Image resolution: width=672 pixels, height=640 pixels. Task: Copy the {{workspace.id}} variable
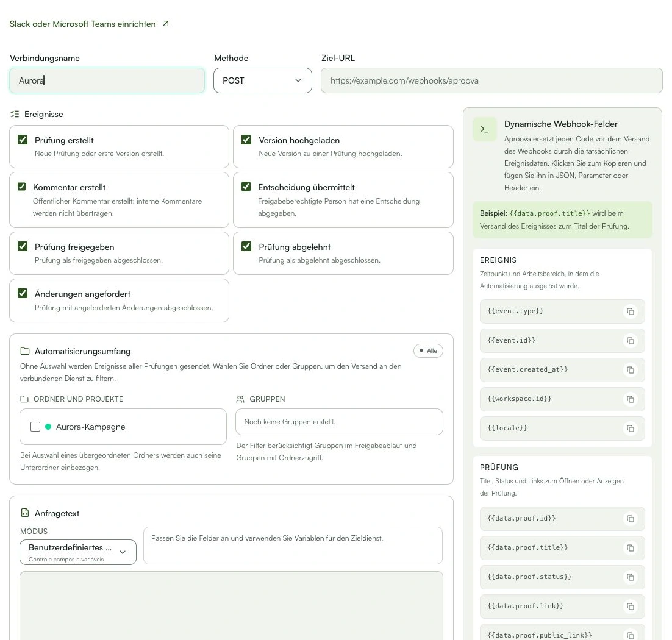pos(630,399)
